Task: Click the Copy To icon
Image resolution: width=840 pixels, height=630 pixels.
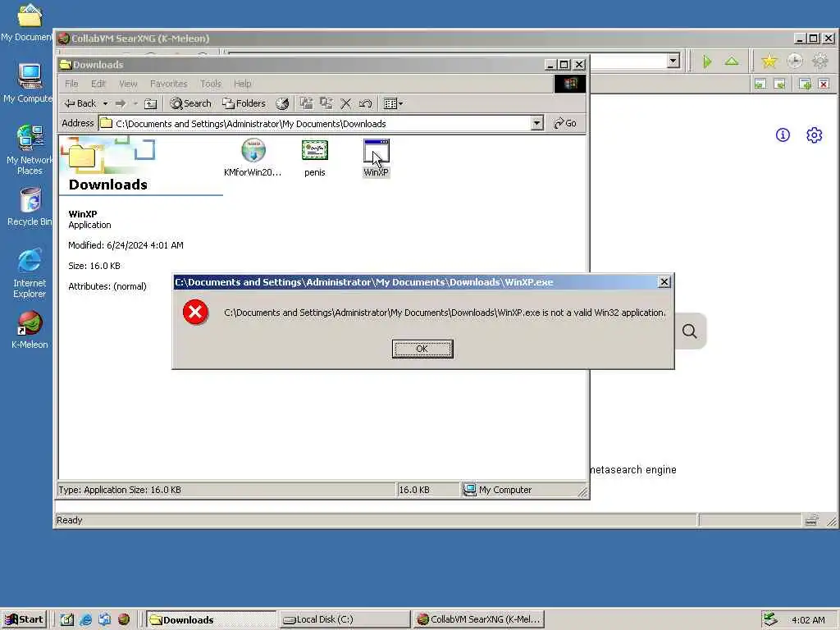Action: (326, 103)
